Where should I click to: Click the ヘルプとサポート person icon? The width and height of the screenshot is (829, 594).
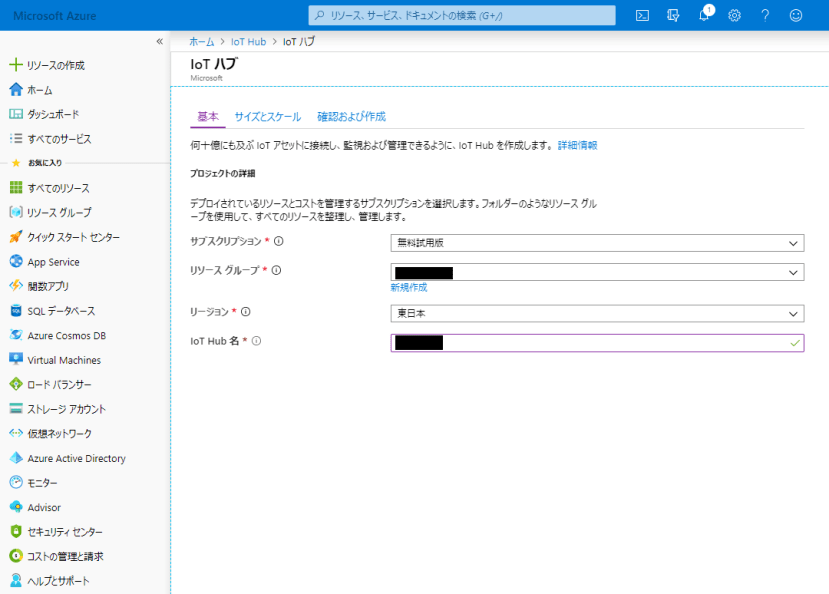(x=16, y=580)
